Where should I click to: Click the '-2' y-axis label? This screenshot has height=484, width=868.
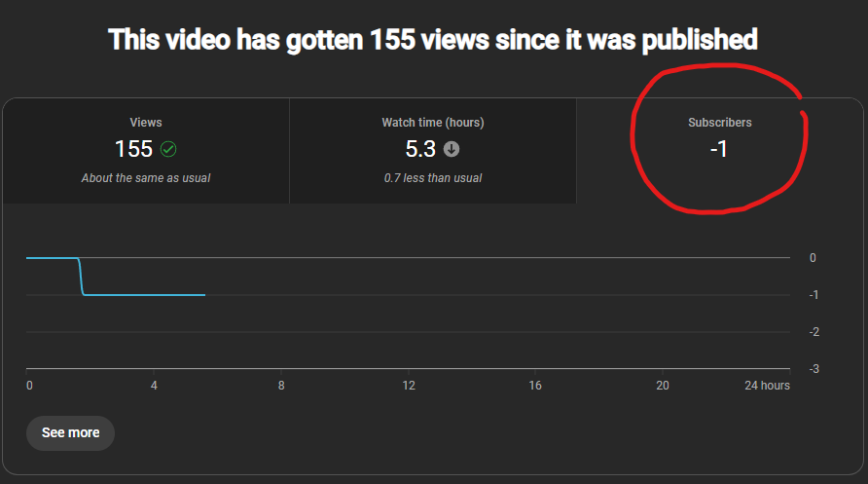814,332
